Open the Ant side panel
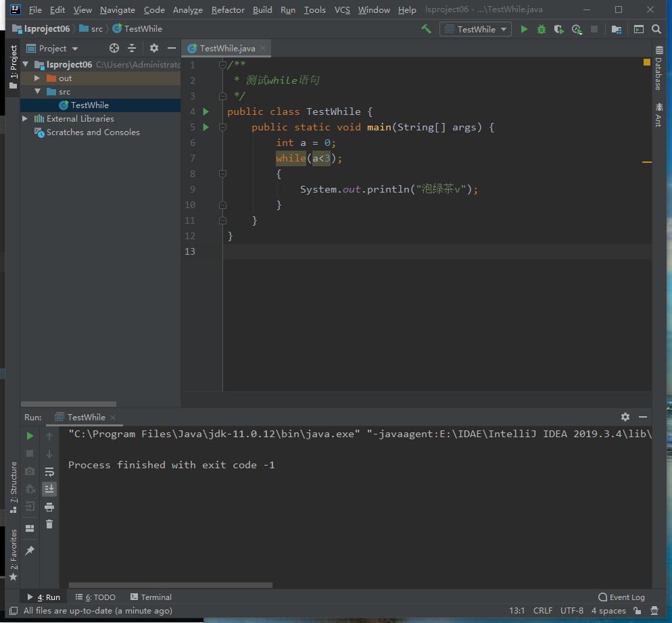 [x=659, y=114]
